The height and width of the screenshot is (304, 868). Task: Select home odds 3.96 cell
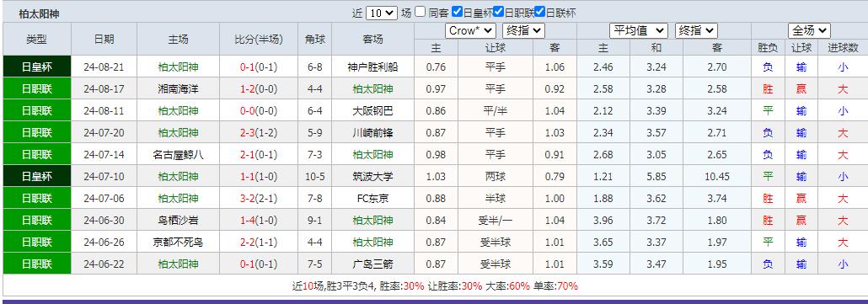pyautogui.click(x=603, y=221)
